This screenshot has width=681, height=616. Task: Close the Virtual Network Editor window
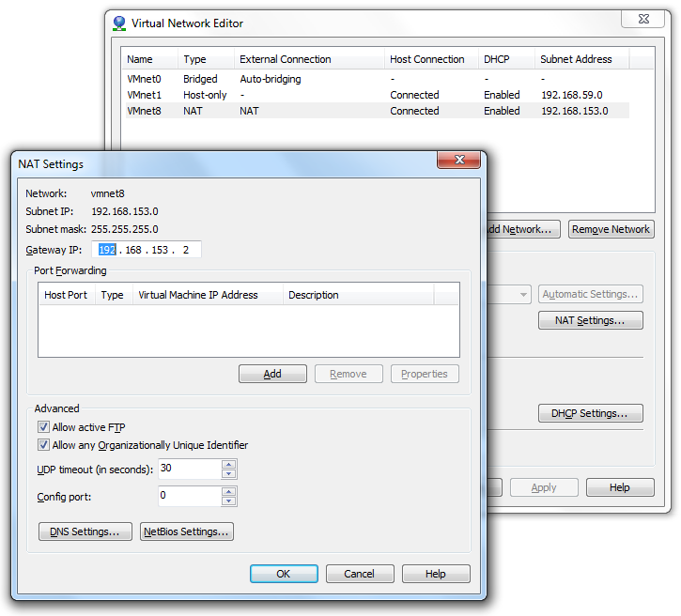(643, 19)
